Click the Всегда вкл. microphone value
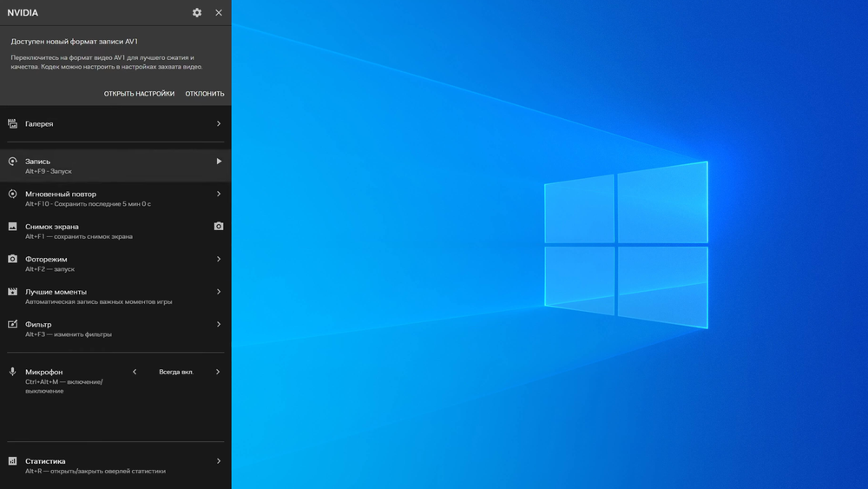Viewport: 868px width, 489px height. [176, 372]
